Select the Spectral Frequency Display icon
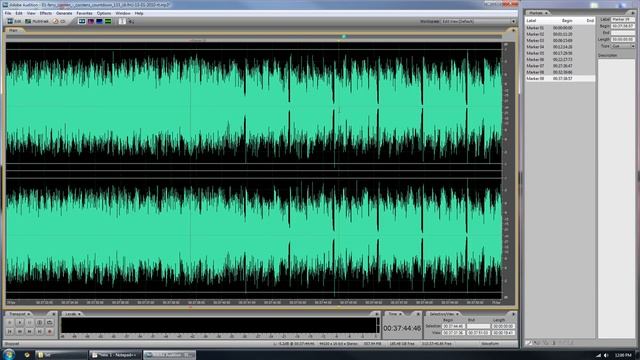The width and height of the screenshot is (640, 360). 91,21
